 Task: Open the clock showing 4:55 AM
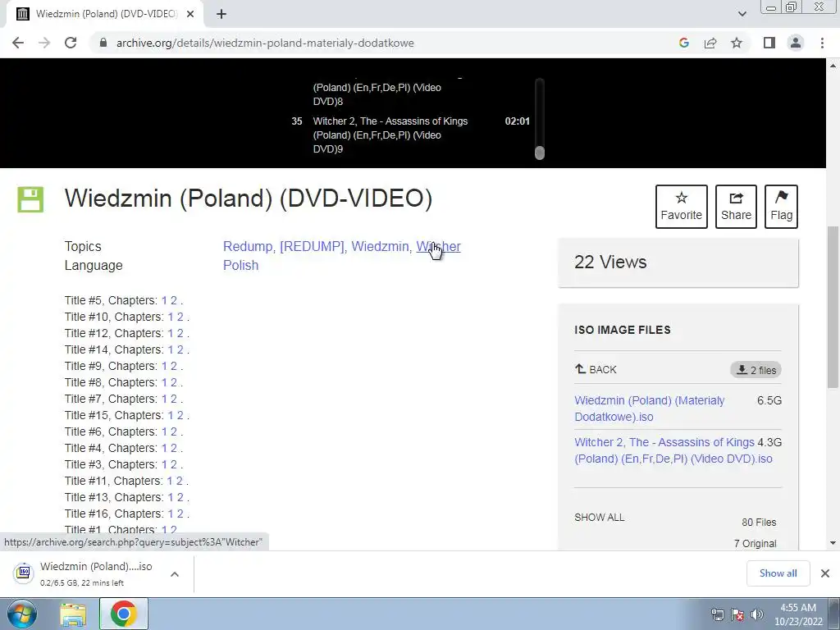point(798,614)
